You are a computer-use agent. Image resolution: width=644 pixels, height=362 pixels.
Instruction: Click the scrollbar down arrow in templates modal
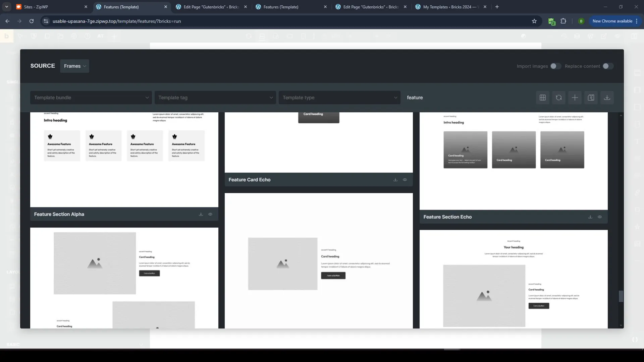pos(621,325)
